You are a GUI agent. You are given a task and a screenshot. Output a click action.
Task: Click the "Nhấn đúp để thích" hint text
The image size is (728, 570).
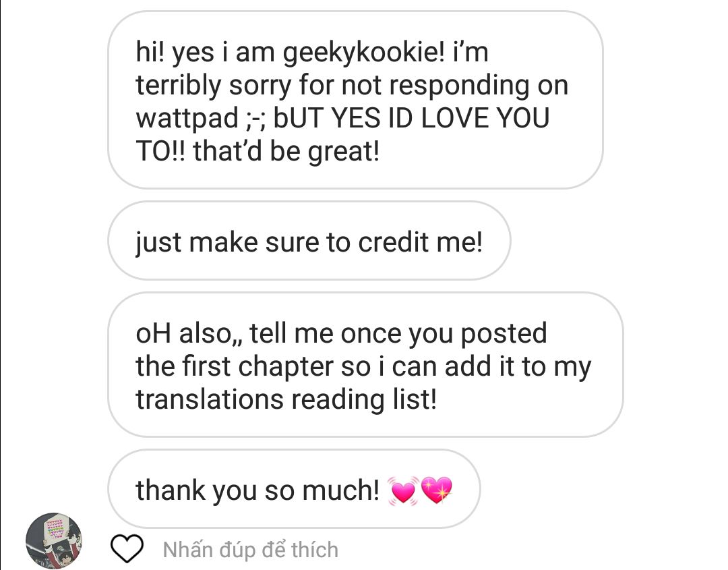pyautogui.click(x=251, y=550)
